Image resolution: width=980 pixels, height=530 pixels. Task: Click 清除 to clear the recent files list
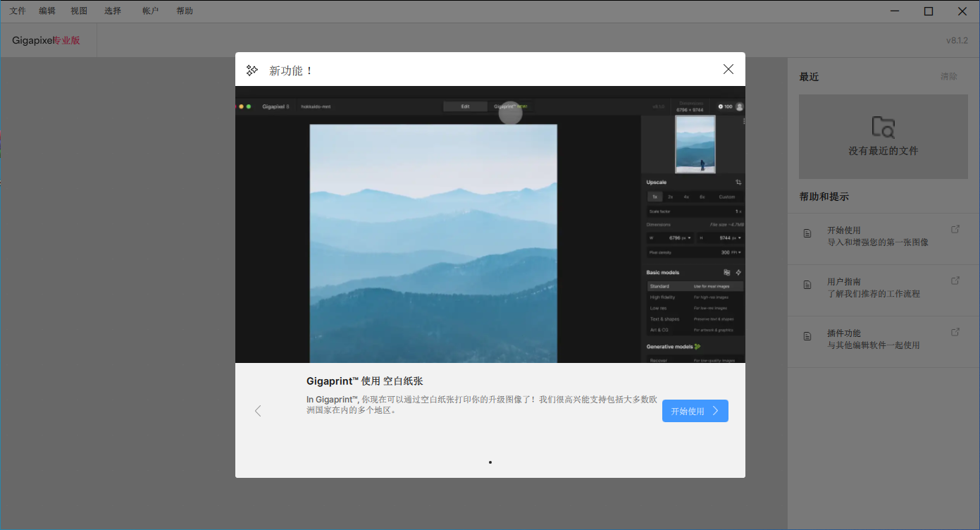(948, 77)
